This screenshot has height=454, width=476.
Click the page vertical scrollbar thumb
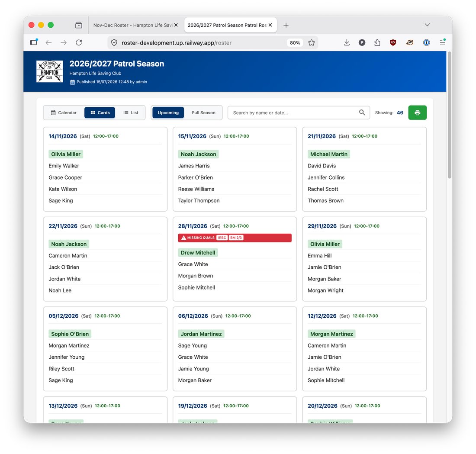coord(450,116)
